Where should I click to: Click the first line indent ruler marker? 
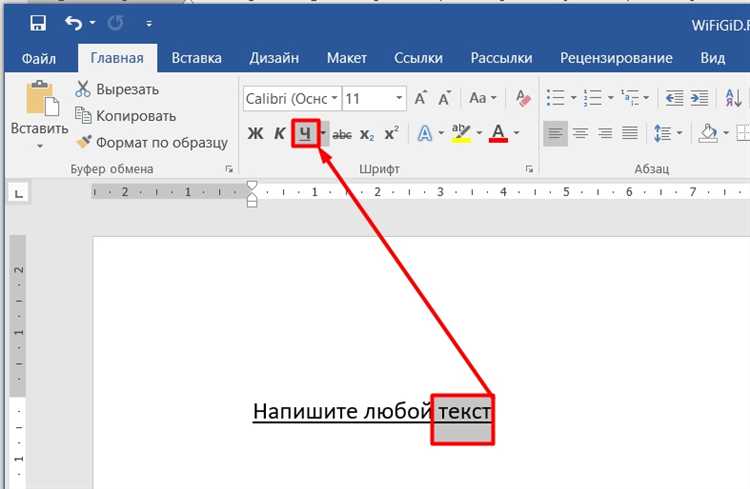pos(252,186)
